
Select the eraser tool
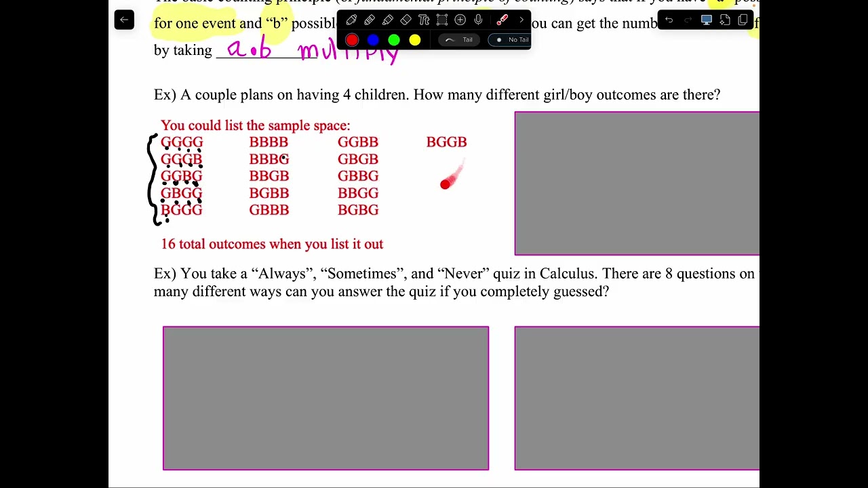tap(406, 20)
